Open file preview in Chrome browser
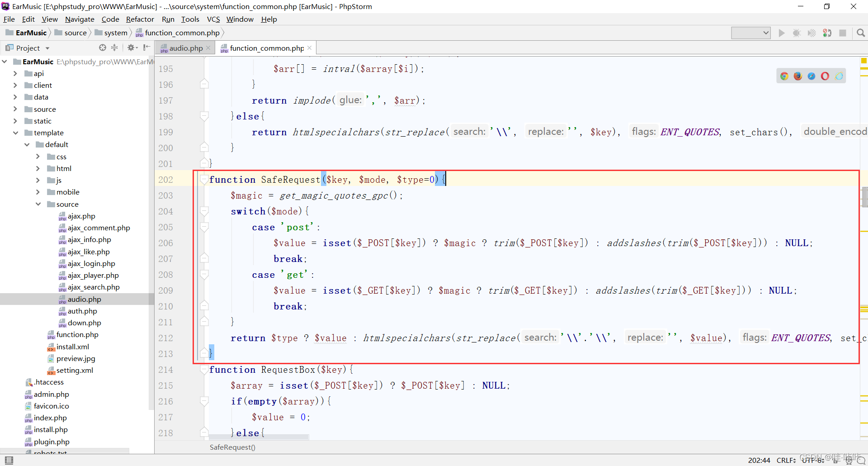The height and width of the screenshot is (466, 868). click(x=784, y=76)
